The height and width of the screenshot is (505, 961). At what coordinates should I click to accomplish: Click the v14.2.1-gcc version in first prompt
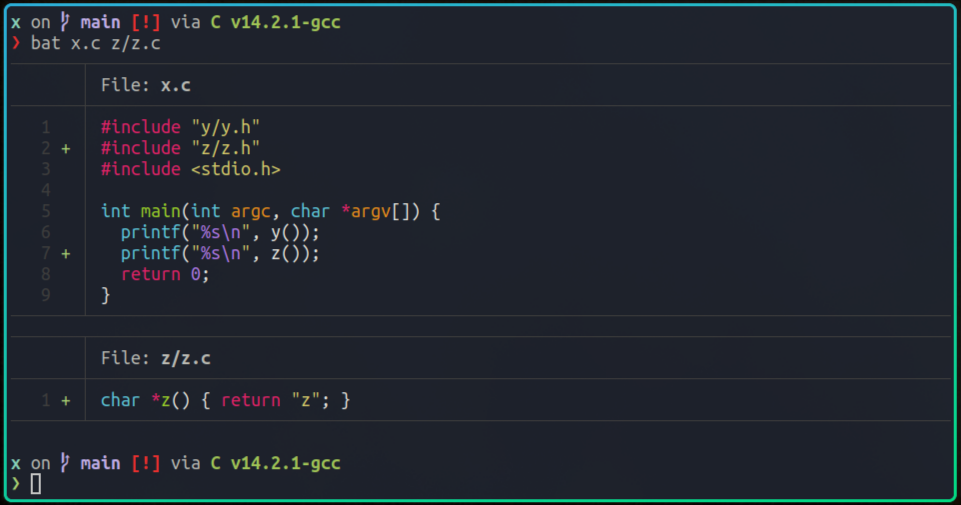tap(285, 22)
